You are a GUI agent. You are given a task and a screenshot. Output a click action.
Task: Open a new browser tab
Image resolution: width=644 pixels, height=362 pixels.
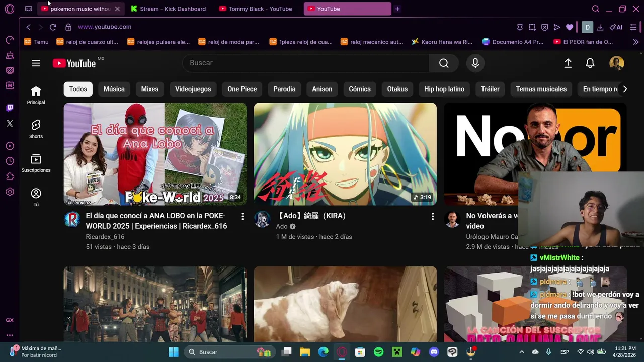click(x=397, y=9)
